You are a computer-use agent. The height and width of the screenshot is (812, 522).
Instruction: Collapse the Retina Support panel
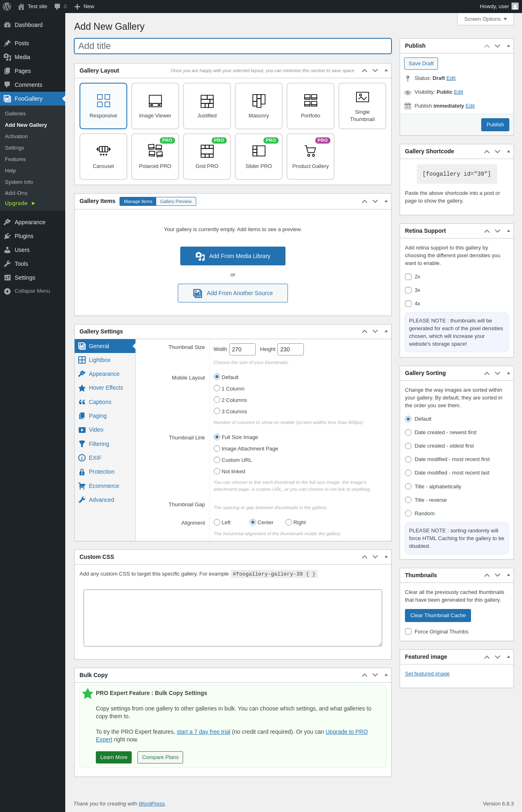(x=509, y=231)
